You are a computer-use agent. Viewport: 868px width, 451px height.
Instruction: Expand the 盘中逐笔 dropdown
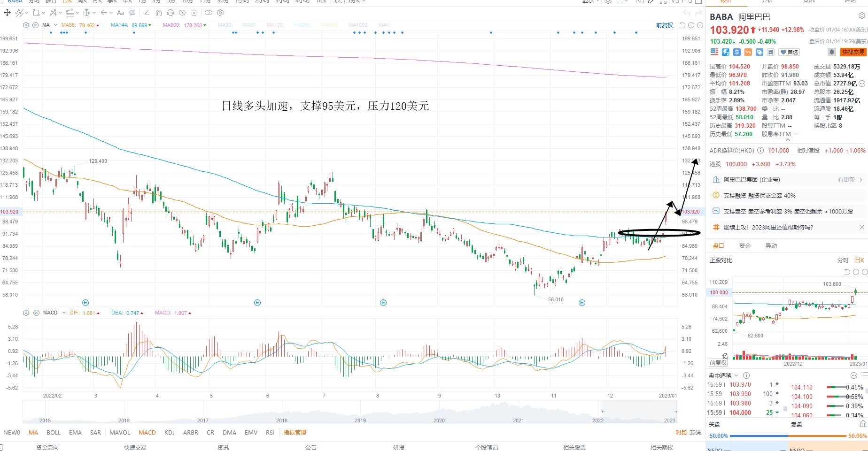tap(736, 375)
